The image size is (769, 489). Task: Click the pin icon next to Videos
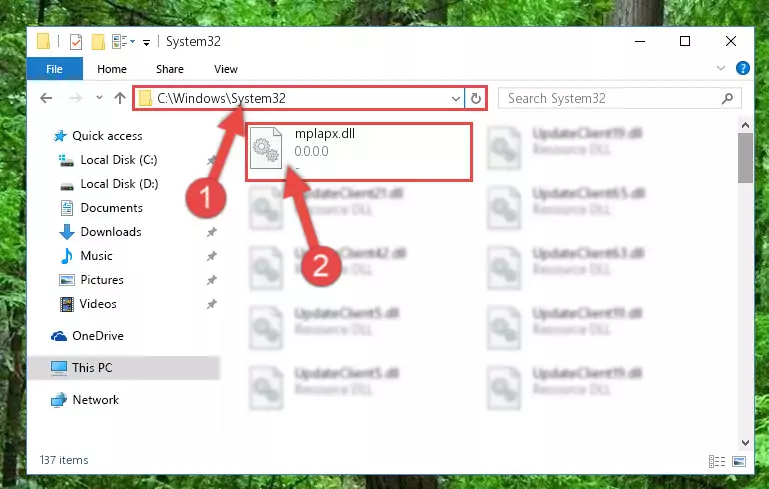pyautogui.click(x=211, y=304)
